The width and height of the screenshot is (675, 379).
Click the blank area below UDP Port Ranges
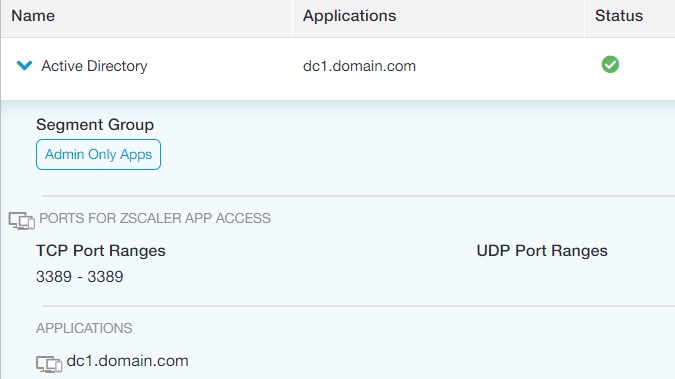click(x=542, y=276)
